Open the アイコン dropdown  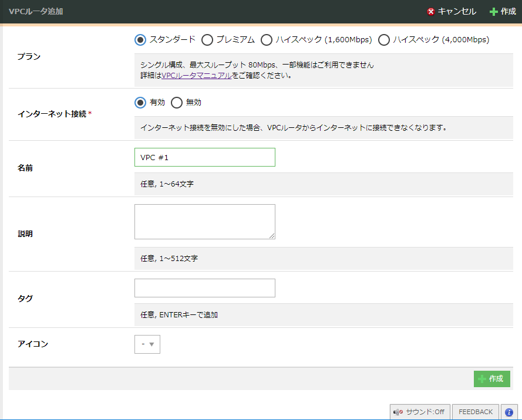click(x=147, y=344)
